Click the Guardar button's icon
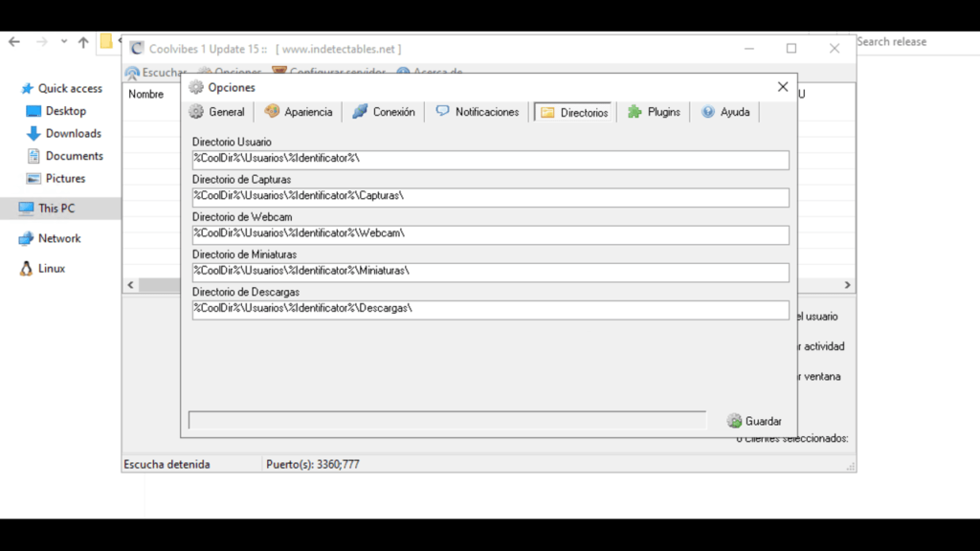980x551 pixels. click(734, 421)
